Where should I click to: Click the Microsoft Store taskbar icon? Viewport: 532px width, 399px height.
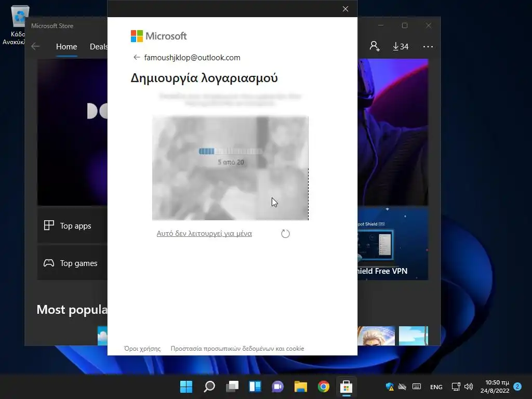[x=346, y=387]
